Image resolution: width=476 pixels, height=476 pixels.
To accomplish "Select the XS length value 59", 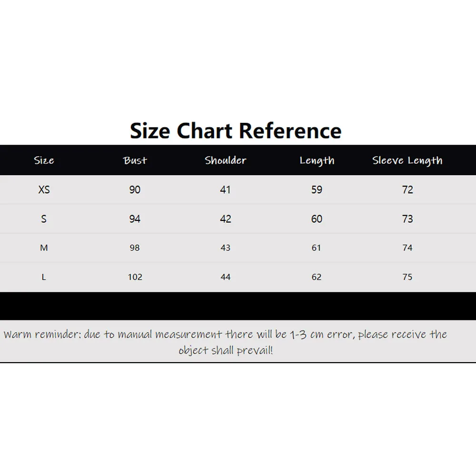I will tap(317, 190).
